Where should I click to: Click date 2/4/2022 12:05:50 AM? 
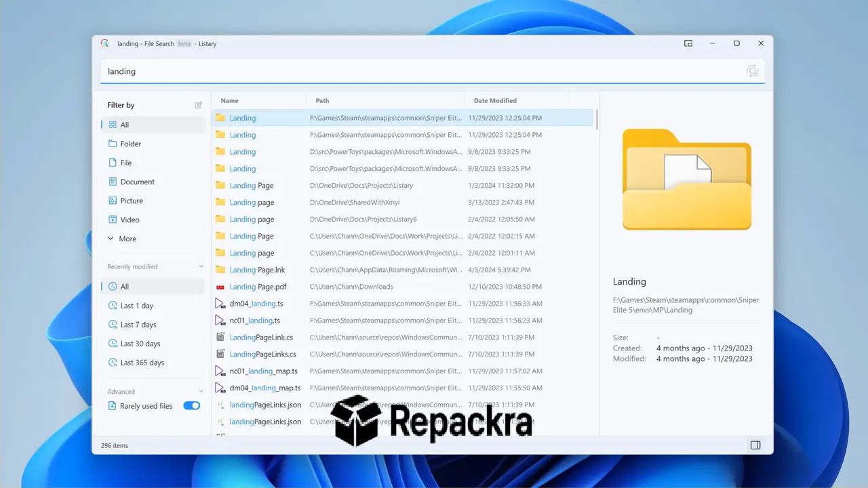pyautogui.click(x=502, y=219)
